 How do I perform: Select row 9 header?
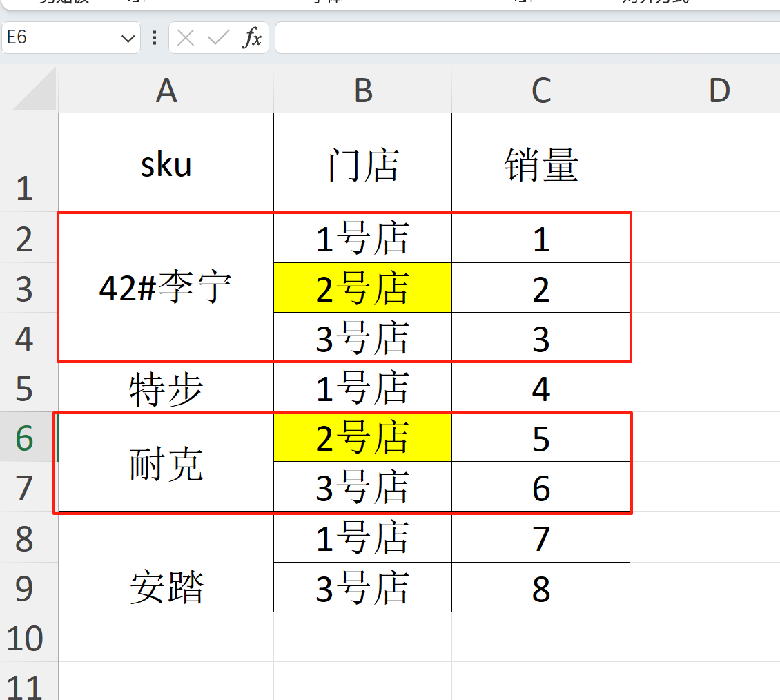(29, 587)
